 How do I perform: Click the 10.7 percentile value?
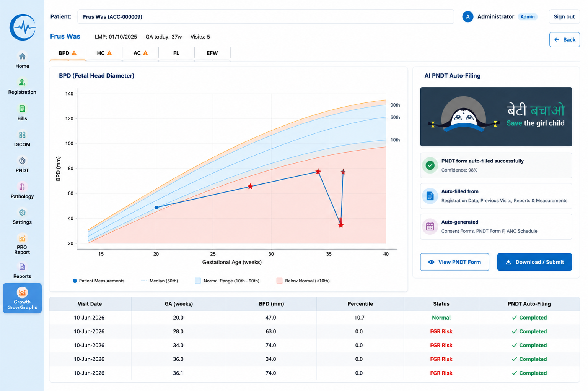359,318
